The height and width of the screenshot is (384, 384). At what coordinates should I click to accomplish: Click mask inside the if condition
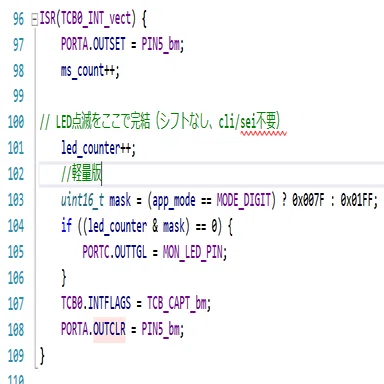point(174,226)
